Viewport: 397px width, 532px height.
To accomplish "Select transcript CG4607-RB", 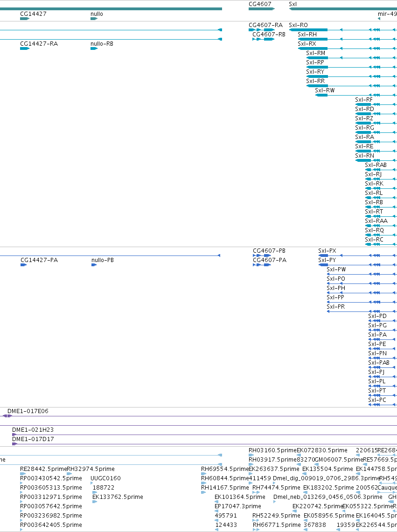I will click(269, 34).
